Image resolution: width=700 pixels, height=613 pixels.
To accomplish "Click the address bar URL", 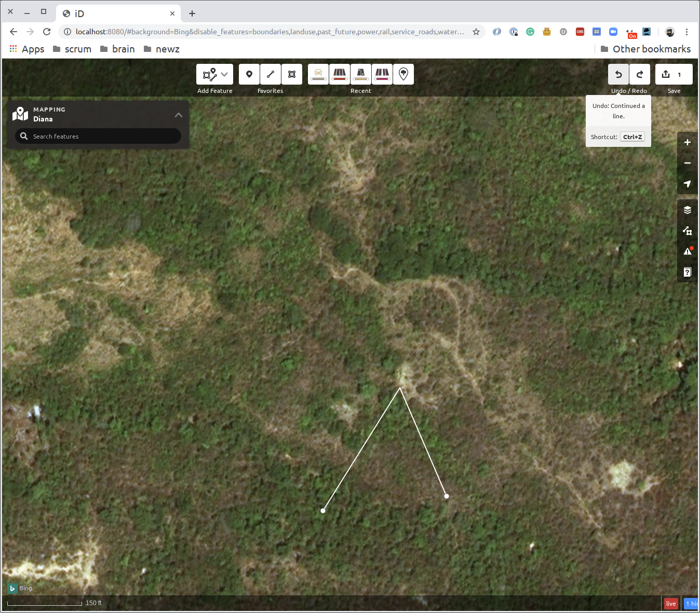I will tap(270, 32).
